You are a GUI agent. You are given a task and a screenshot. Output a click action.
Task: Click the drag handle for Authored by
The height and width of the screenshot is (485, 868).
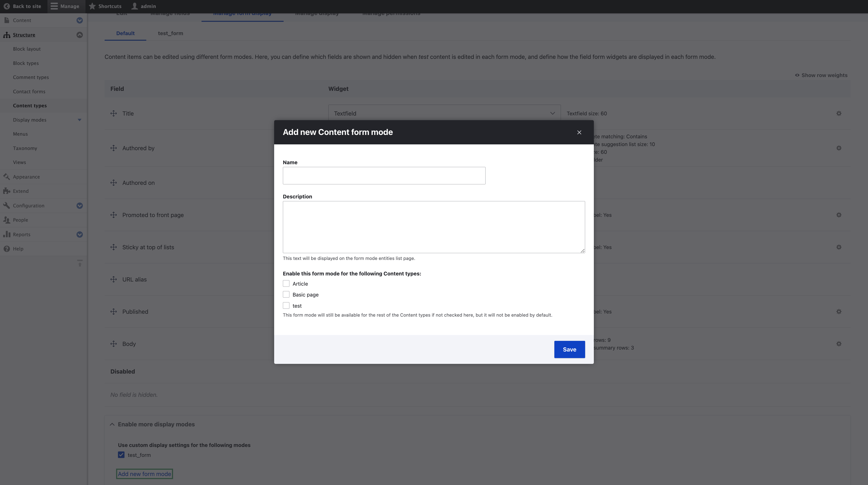[x=114, y=148]
